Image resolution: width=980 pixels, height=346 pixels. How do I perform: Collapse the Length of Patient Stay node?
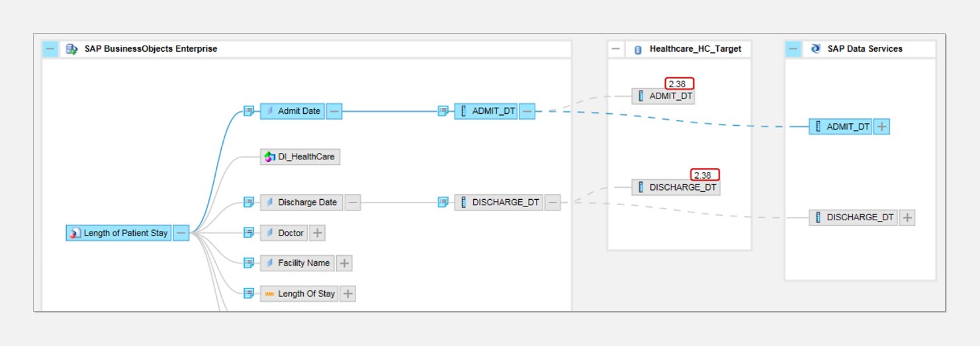pyautogui.click(x=181, y=233)
